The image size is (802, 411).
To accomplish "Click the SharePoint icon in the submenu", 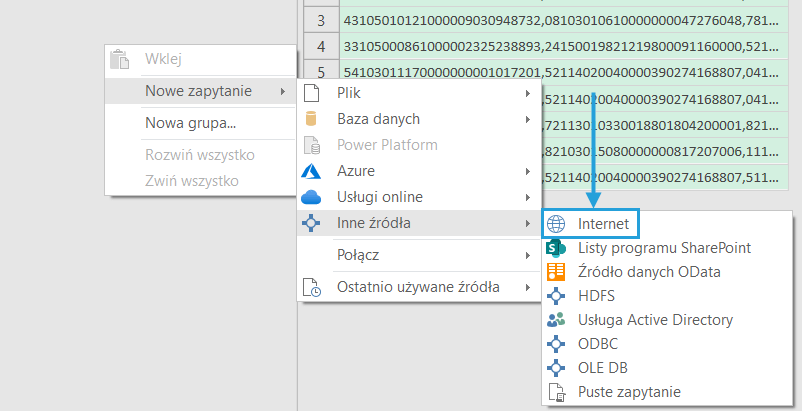I will point(557,247).
